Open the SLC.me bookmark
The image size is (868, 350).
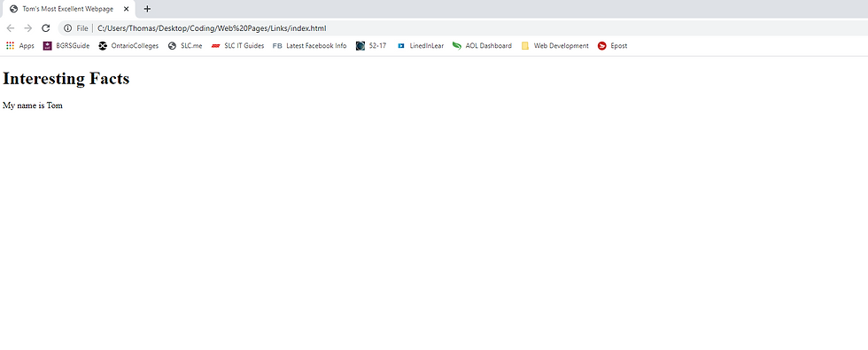click(185, 46)
